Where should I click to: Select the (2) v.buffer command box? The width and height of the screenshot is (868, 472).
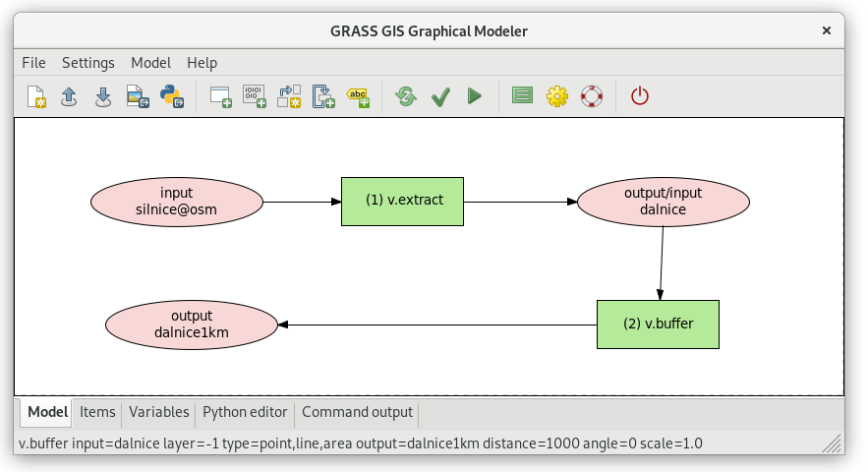pos(659,324)
